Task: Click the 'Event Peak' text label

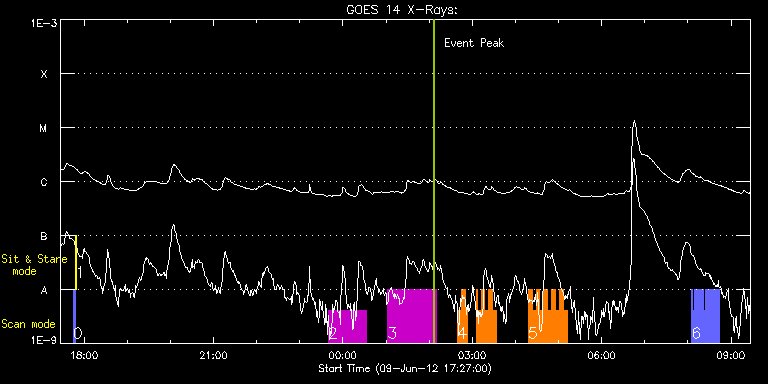Action: tap(474, 43)
